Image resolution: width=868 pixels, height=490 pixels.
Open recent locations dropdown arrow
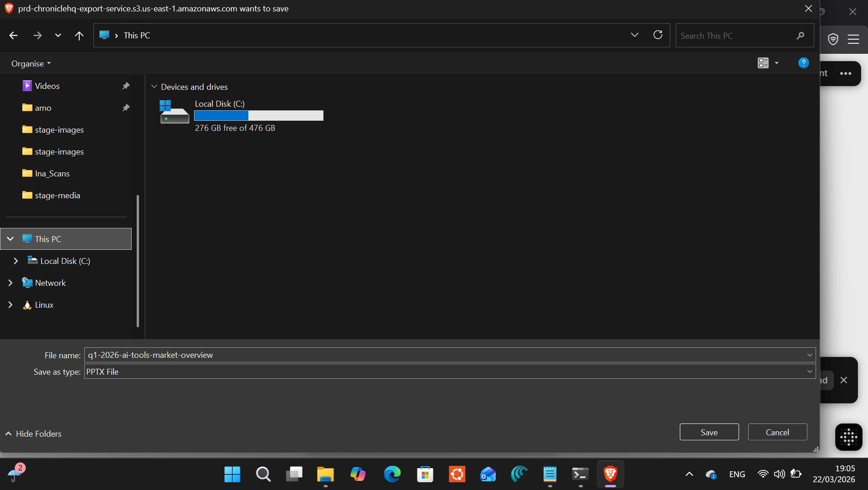58,36
